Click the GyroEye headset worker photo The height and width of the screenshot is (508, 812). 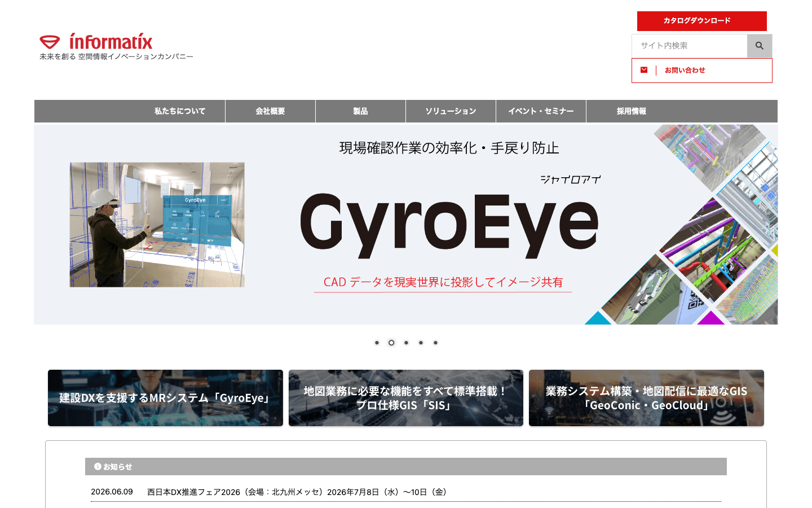(x=157, y=225)
